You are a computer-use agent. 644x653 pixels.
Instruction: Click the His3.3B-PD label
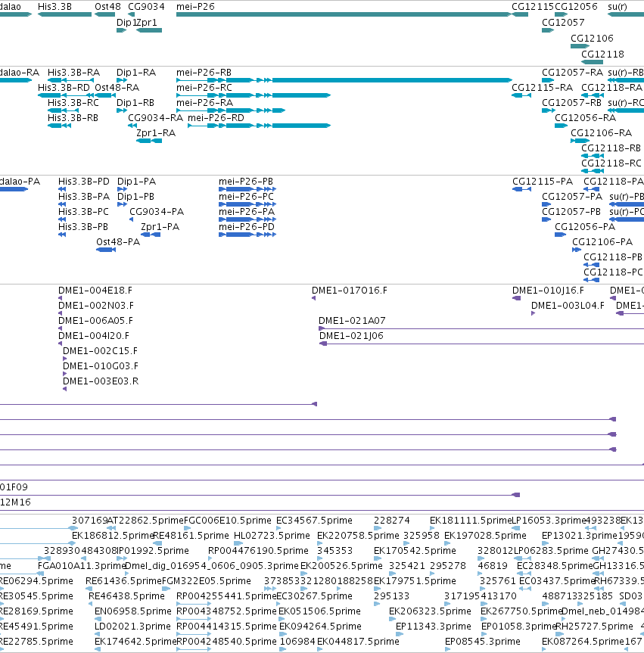click(x=84, y=181)
